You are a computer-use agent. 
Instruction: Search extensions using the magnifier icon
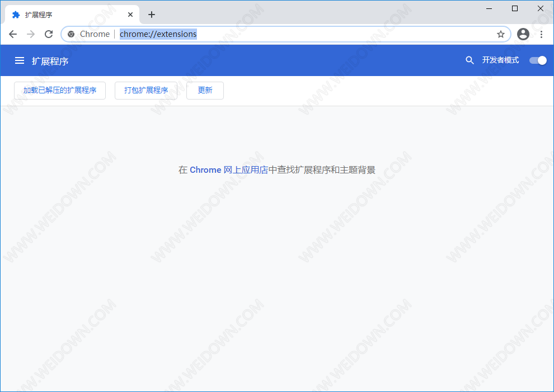[x=470, y=60]
